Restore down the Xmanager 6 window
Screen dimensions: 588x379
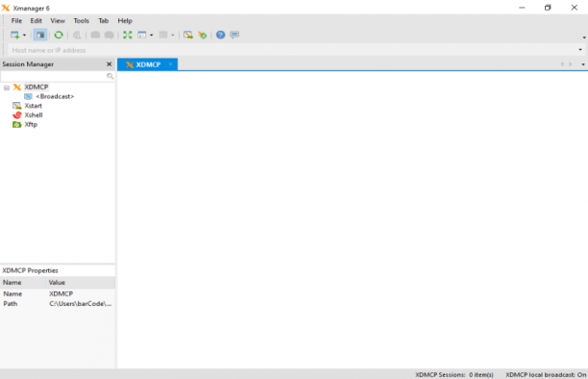[x=548, y=8]
